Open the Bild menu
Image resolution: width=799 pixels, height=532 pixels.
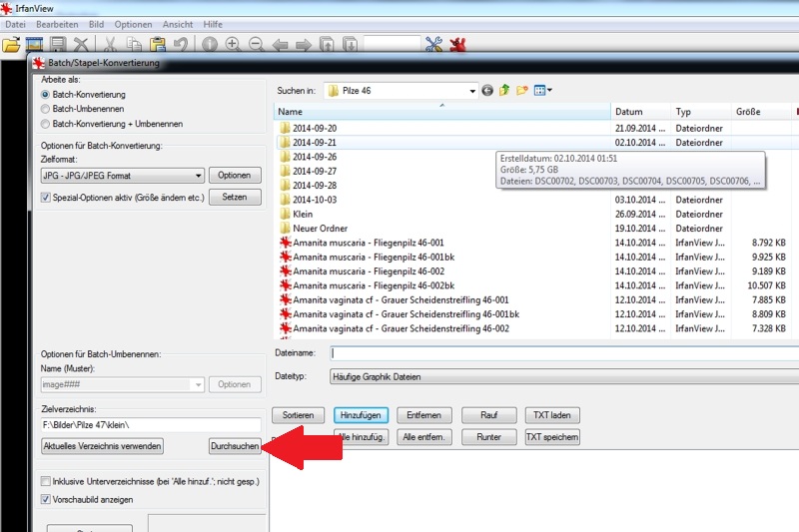pos(96,23)
